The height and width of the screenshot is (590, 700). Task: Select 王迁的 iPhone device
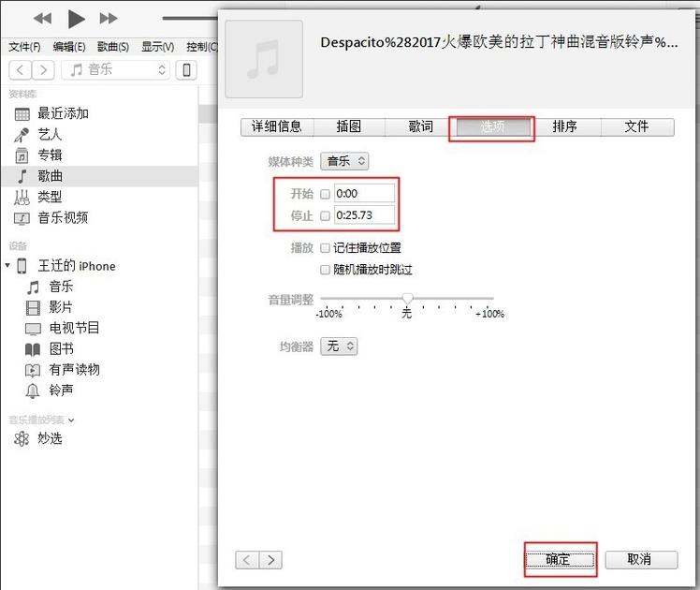77,266
